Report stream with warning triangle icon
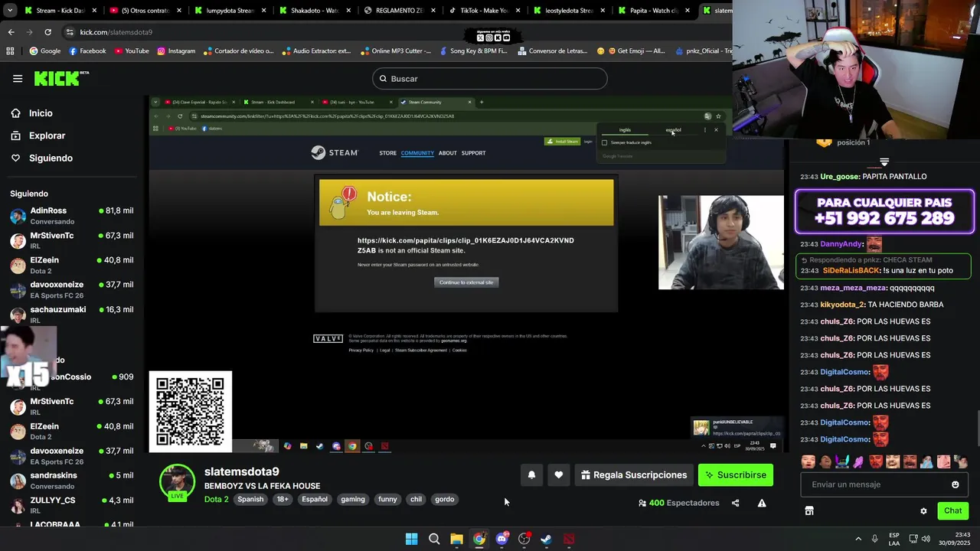Viewport: 980px width, 551px height. pos(762,503)
